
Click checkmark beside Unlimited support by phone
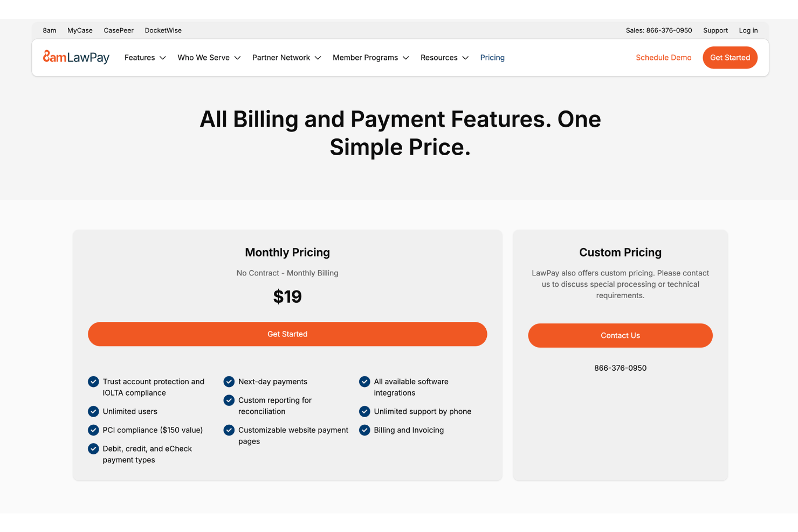pyautogui.click(x=364, y=411)
